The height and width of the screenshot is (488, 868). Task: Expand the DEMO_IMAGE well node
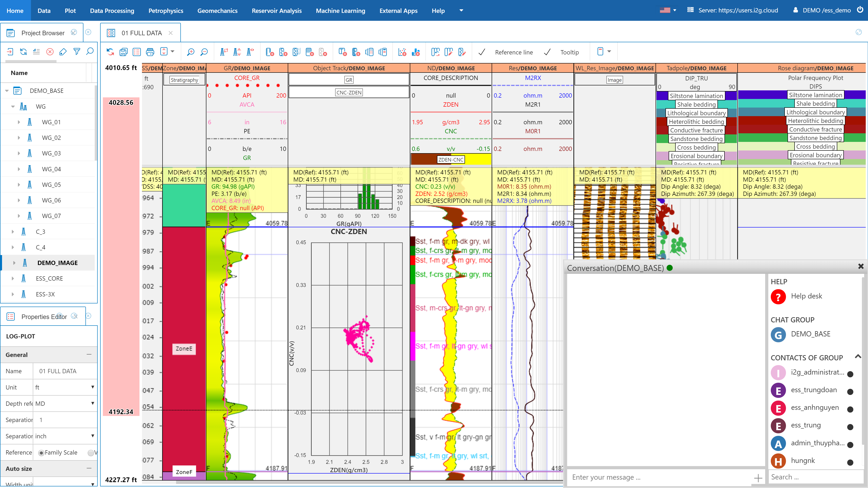click(14, 263)
